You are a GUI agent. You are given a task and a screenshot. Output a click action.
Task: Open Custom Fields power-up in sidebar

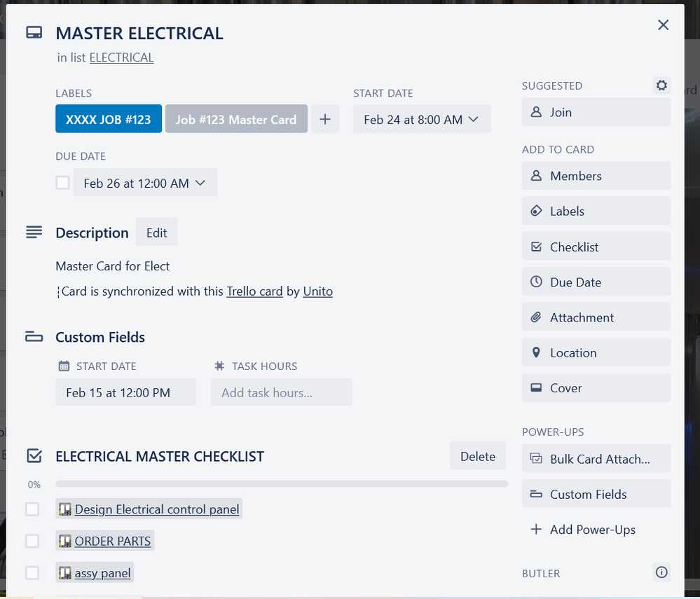pyautogui.click(x=596, y=494)
